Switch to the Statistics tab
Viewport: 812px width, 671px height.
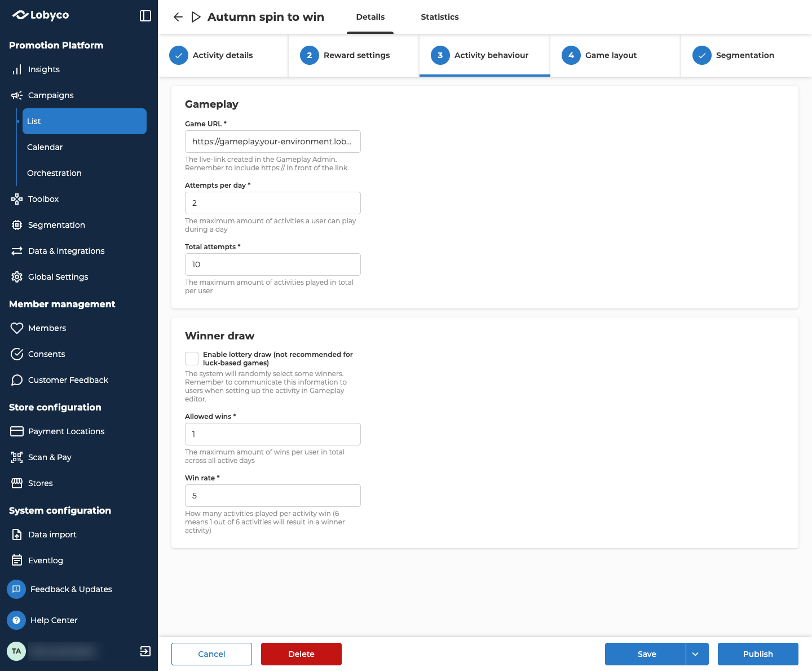[440, 17]
